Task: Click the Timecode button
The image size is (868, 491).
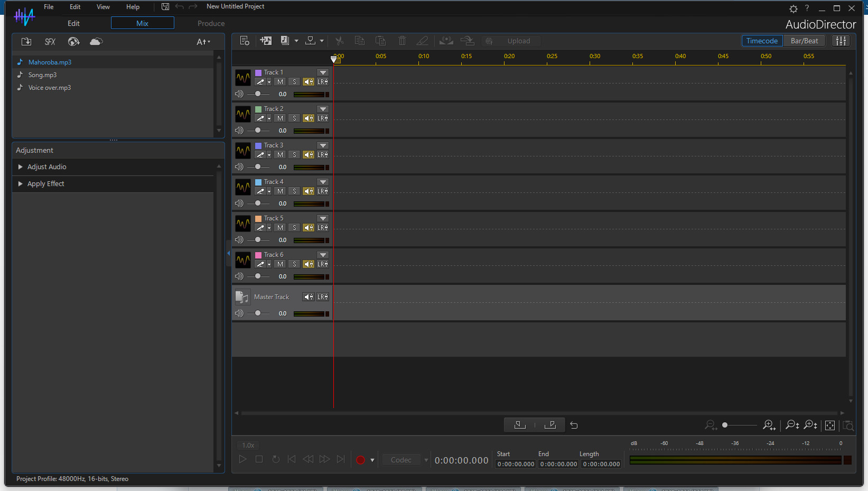Action: (762, 41)
